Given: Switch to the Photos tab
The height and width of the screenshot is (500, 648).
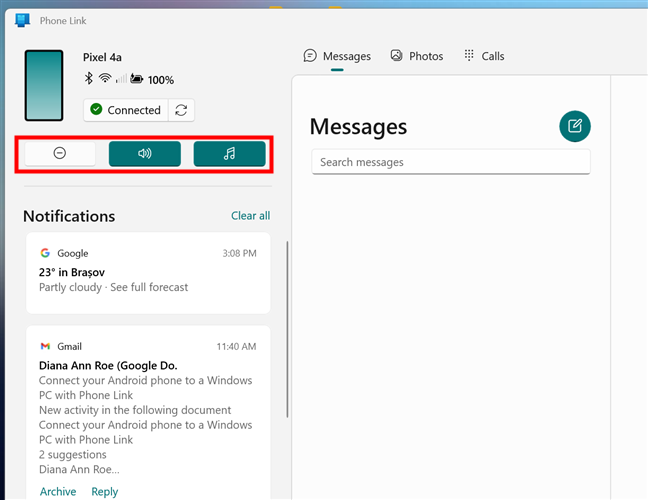Looking at the screenshot, I should (417, 56).
